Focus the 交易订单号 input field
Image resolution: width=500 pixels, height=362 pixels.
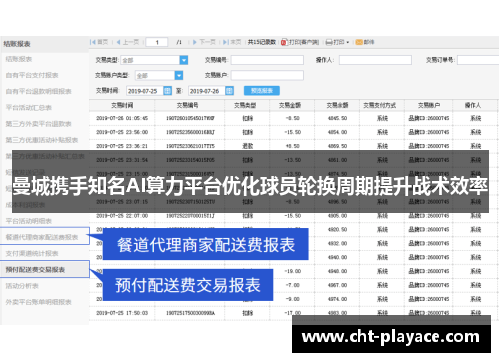coord(478,60)
